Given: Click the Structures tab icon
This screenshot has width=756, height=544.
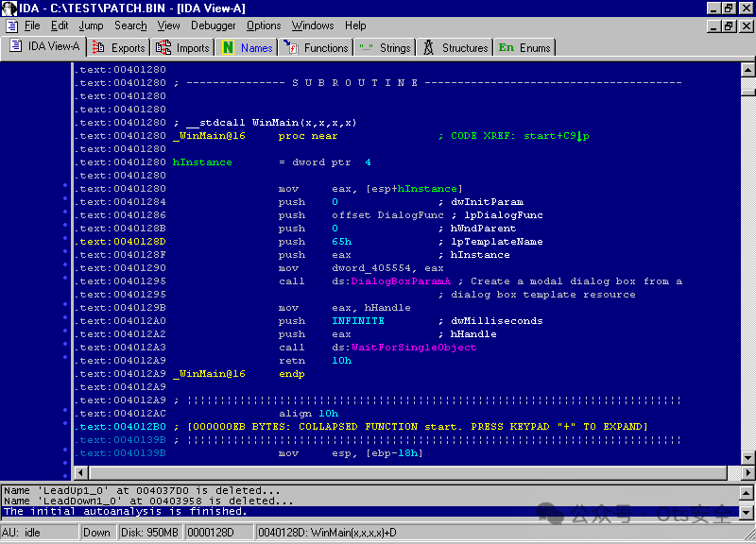Looking at the screenshot, I should (x=428, y=47).
